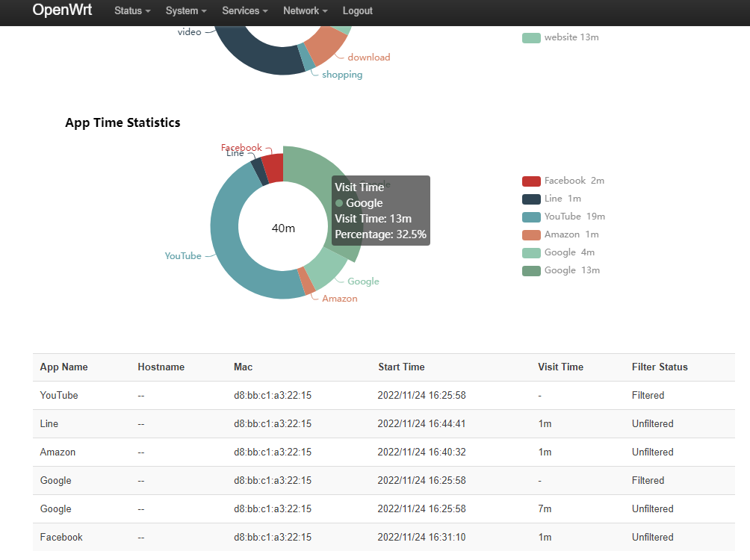750x560 pixels.
Task: Click the shopping label on the upper chart
Action: point(342,75)
